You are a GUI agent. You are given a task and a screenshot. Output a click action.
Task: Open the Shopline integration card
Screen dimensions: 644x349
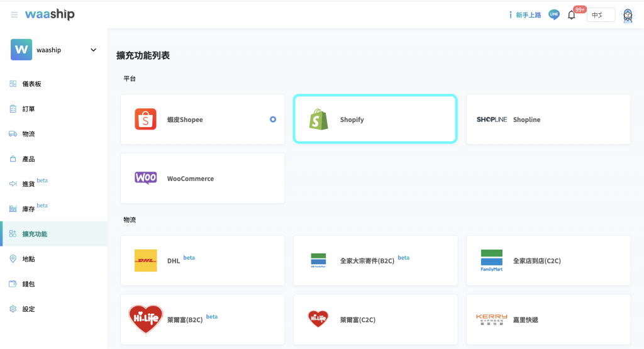(x=548, y=119)
